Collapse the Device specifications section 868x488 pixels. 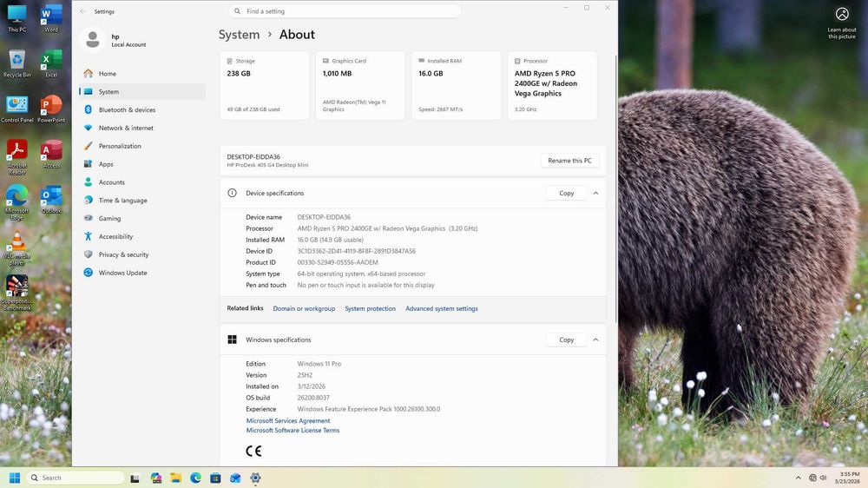(595, 194)
